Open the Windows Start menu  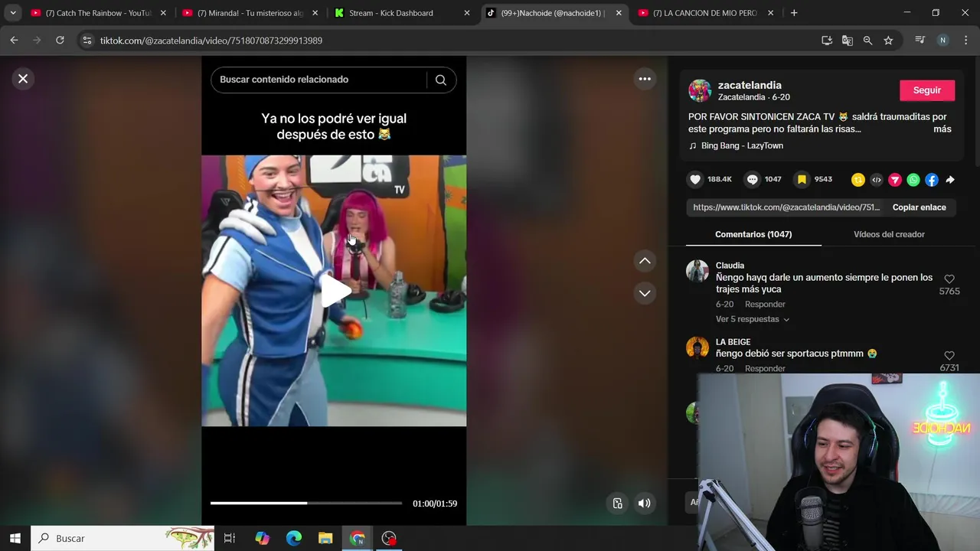tap(15, 538)
